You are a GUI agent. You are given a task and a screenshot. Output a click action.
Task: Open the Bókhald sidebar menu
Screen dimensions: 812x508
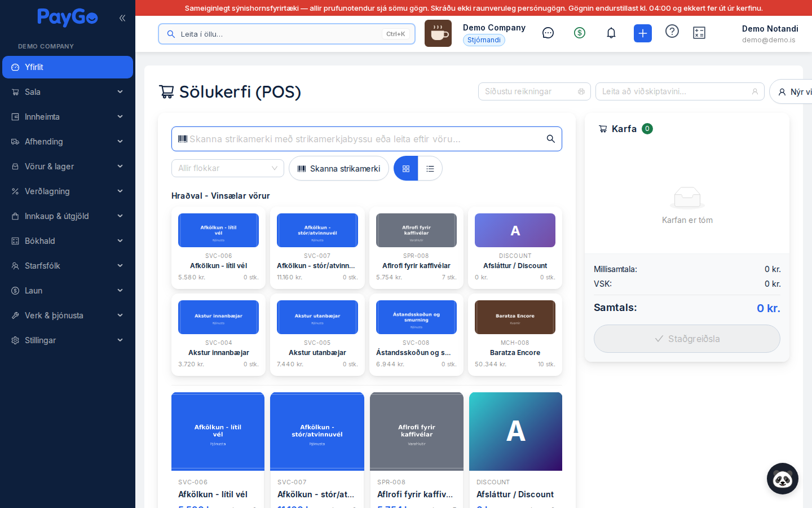tap(68, 241)
